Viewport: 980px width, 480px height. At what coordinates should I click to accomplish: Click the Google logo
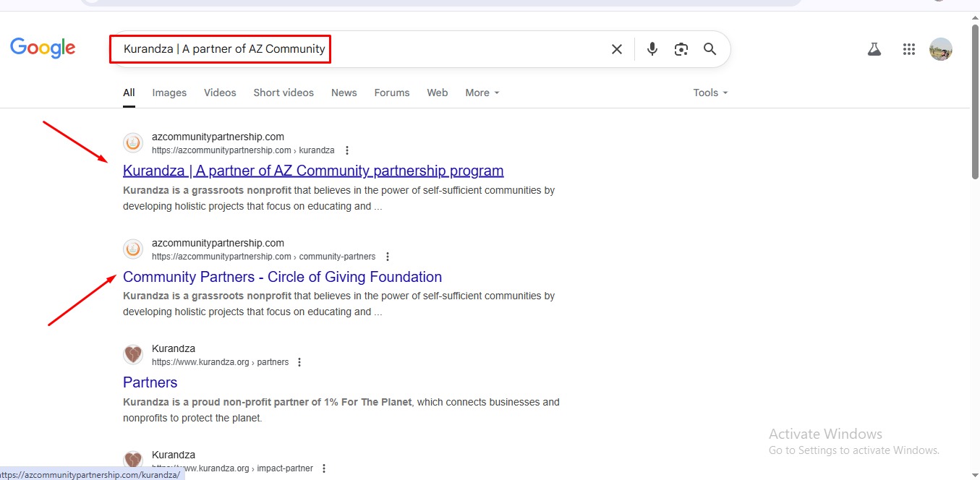[x=43, y=48]
